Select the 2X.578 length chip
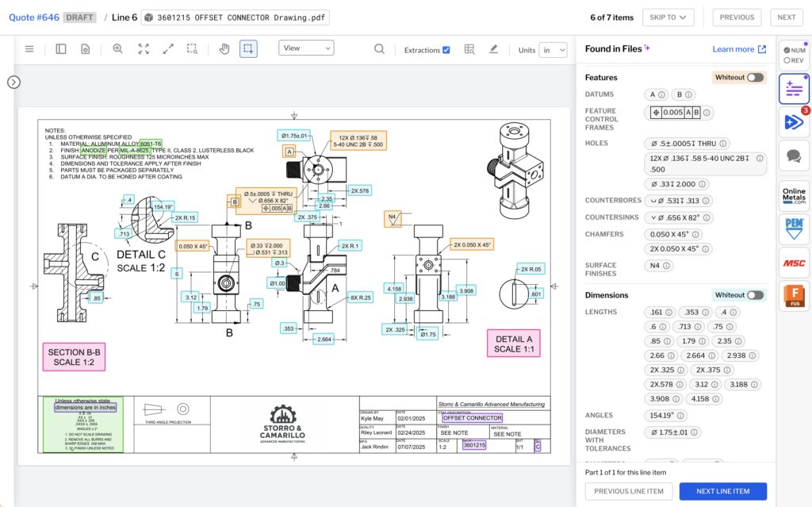The image size is (812, 507). [x=665, y=385]
